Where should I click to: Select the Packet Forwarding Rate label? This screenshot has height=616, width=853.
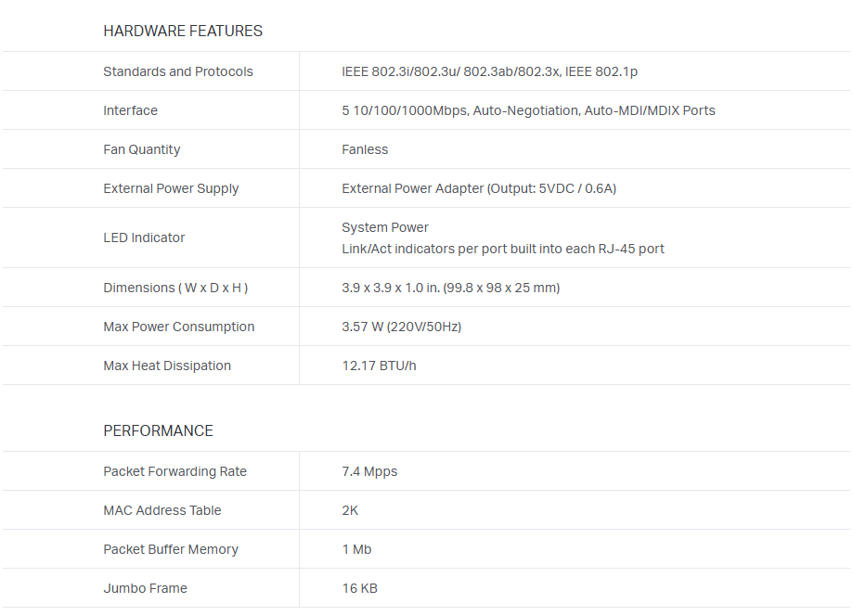[x=175, y=471]
